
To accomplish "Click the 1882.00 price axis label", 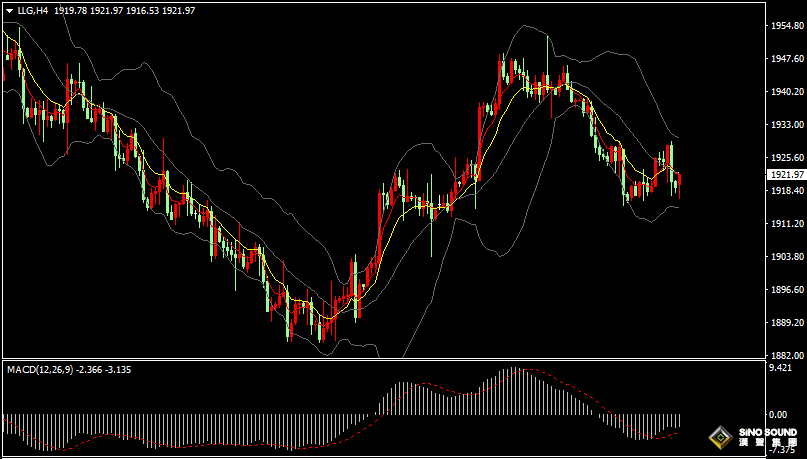I will pyautogui.click(x=785, y=356).
